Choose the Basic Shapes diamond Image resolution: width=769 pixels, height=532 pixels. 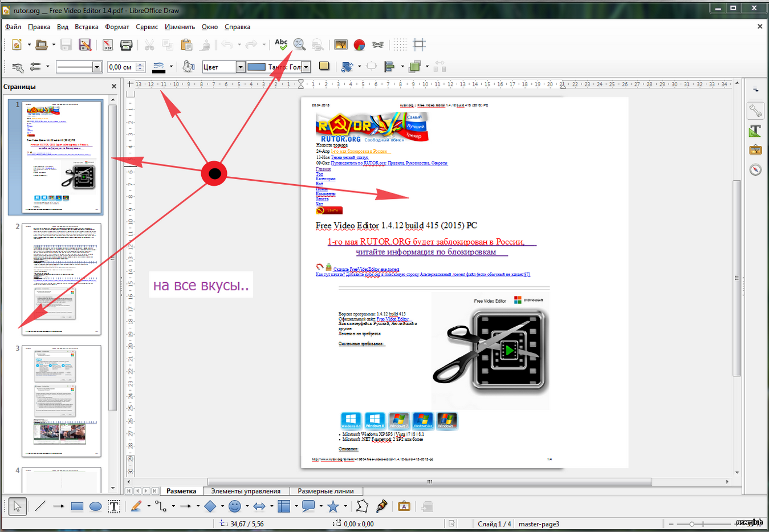(210, 506)
